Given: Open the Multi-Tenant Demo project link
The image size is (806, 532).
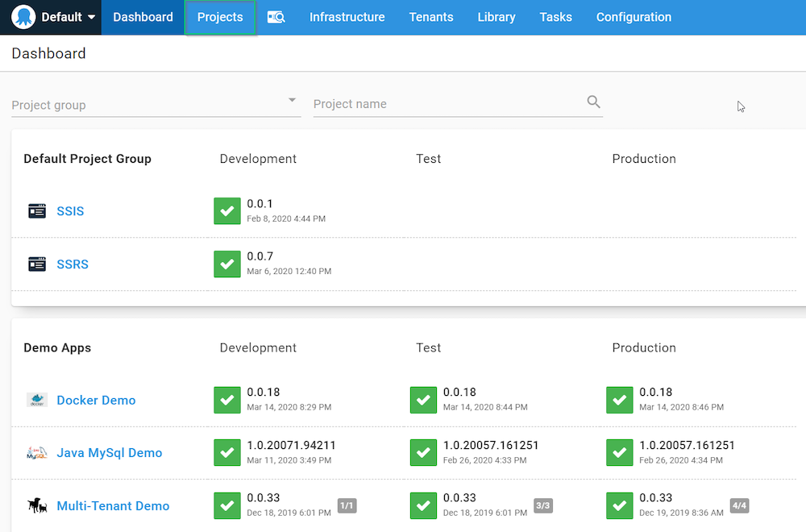Looking at the screenshot, I should 113,505.
